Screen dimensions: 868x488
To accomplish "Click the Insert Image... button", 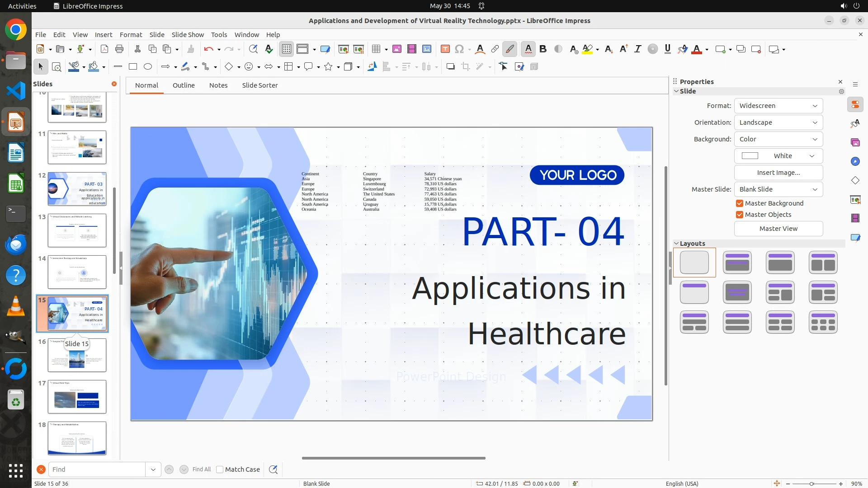I will pos(778,173).
